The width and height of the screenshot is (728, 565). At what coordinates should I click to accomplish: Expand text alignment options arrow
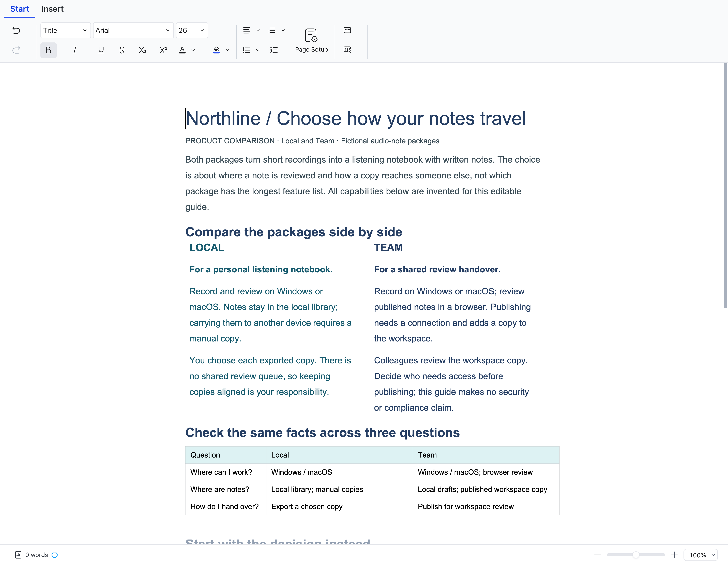258,30
